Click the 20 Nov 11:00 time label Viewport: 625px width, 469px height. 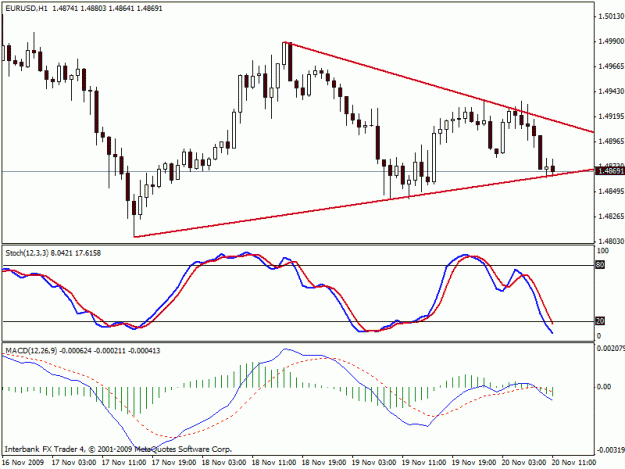pyautogui.click(x=574, y=463)
